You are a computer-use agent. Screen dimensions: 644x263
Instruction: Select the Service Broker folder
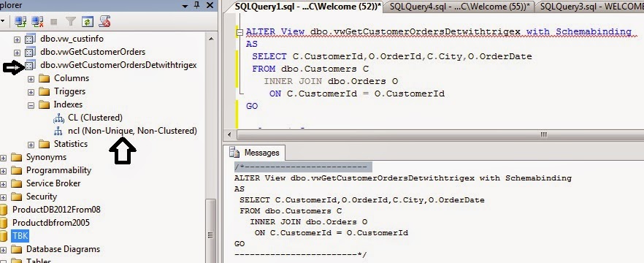click(53, 183)
